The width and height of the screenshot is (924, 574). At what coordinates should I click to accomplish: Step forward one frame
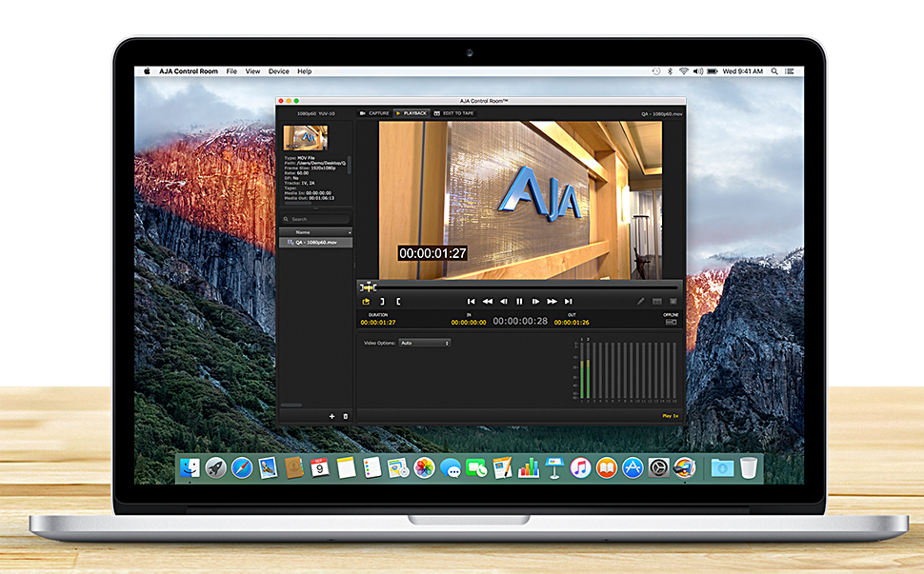[535, 301]
